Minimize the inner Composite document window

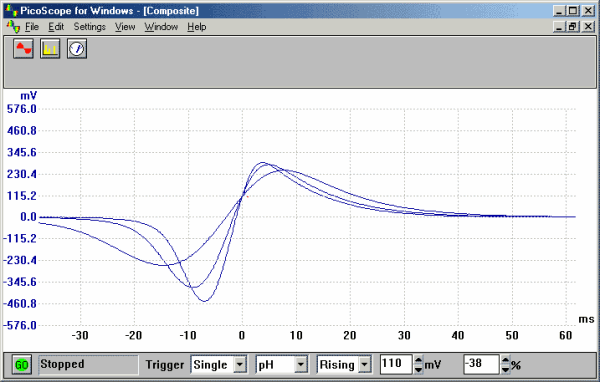pyautogui.click(x=559, y=27)
